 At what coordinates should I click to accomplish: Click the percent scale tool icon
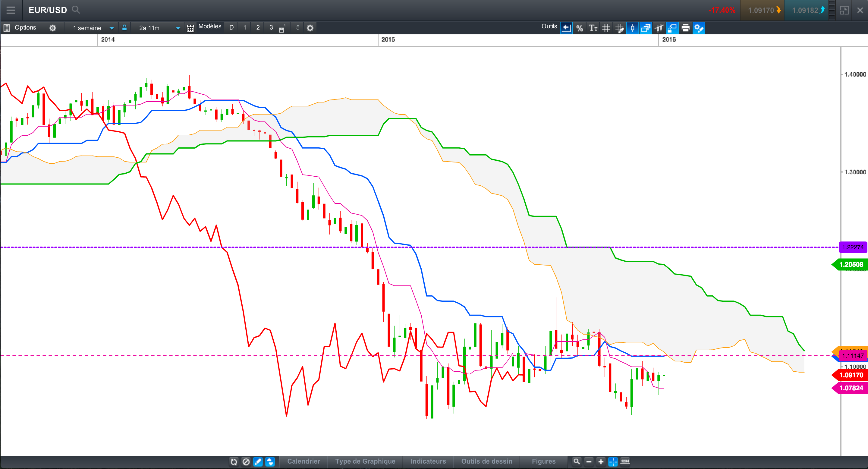(x=579, y=28)
